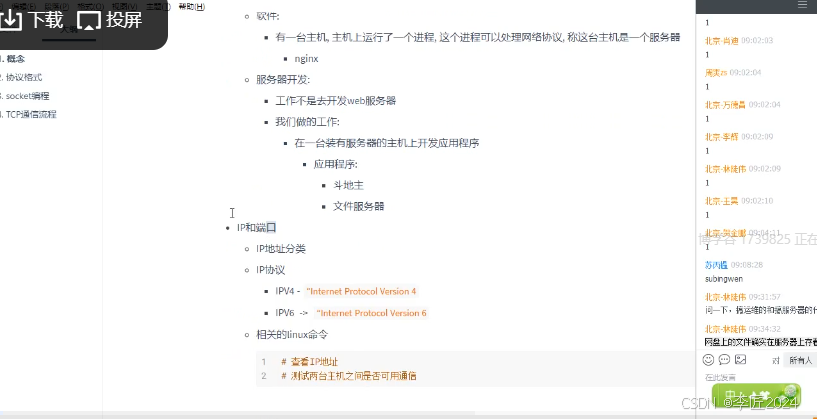Click the line starting 有一台主机
Viewport: 817px width, 419px height.
(x=478, y=38)
